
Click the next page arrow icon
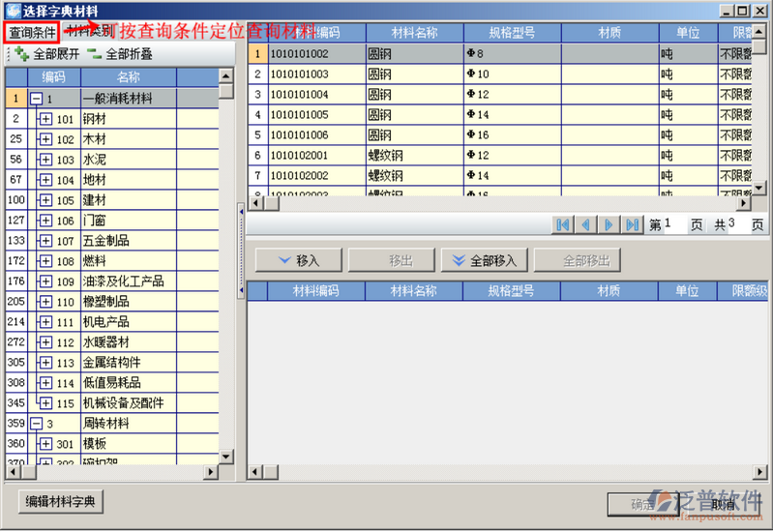pos(609,224)
